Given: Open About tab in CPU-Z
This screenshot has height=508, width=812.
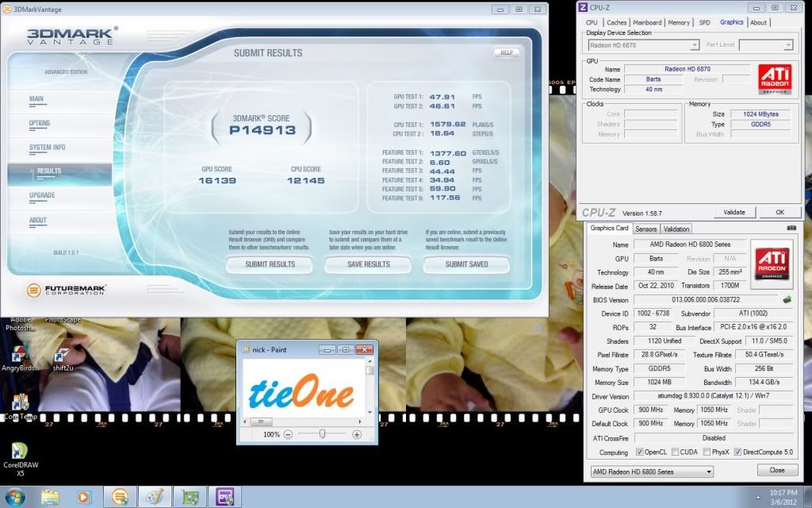Looking at the screenshot, I should [x=758, y=23].
